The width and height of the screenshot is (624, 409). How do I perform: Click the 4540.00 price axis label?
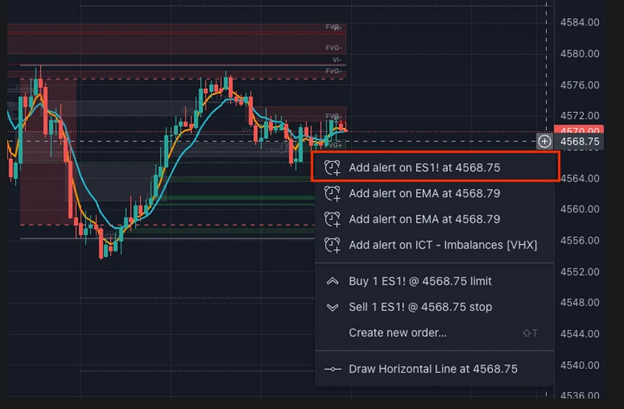580,365
